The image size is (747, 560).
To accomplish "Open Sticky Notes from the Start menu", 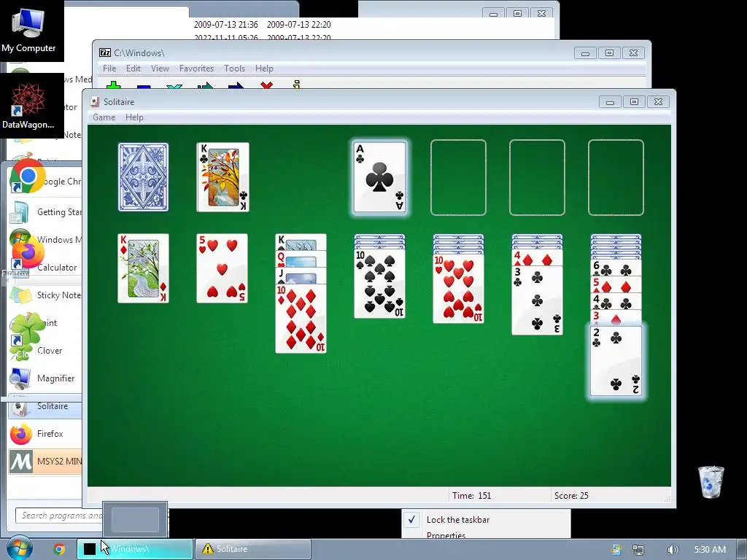I will (x=45, y=295).
